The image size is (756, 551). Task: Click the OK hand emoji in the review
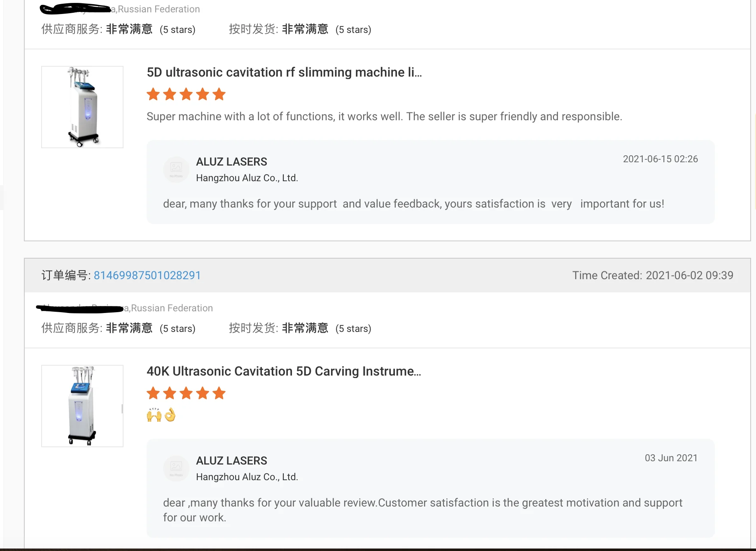point(170,415)
